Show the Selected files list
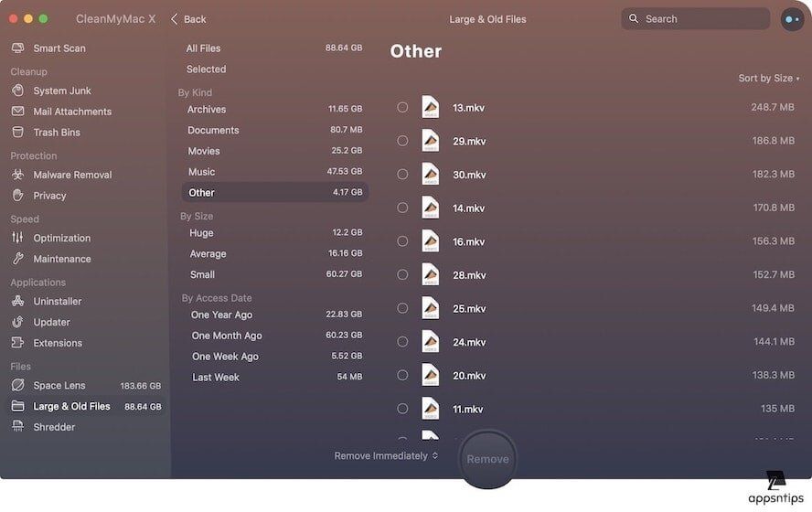 [274, 69]
